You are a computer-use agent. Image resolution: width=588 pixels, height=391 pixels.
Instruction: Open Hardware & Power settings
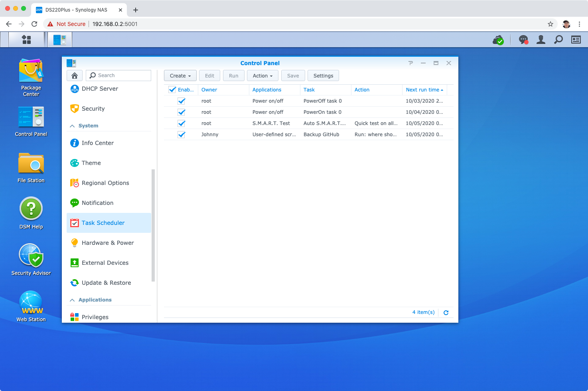109,243
